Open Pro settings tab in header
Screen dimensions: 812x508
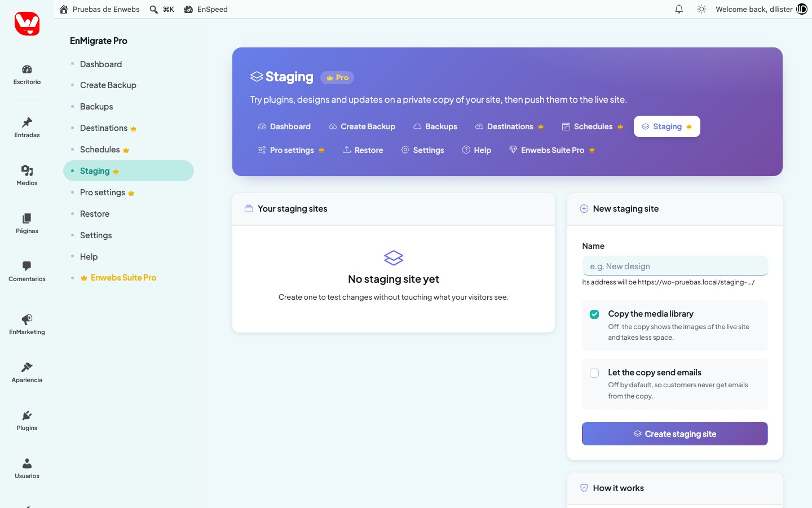coord(291,150)
